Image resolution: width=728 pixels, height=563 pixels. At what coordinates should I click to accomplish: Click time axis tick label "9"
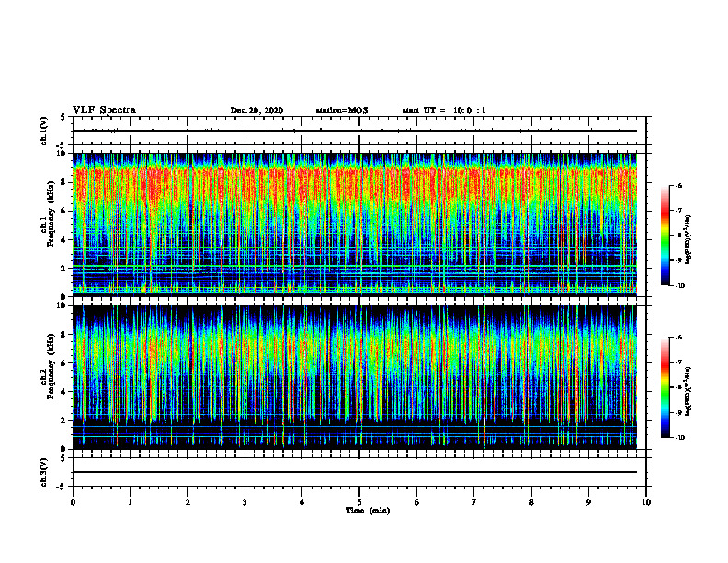click(588, 502)
